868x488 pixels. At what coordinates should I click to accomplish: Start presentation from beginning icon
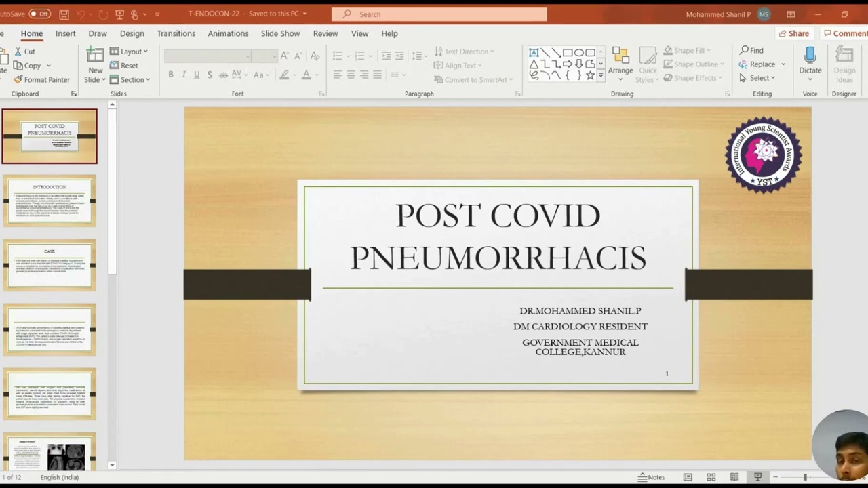click(119, 14)
